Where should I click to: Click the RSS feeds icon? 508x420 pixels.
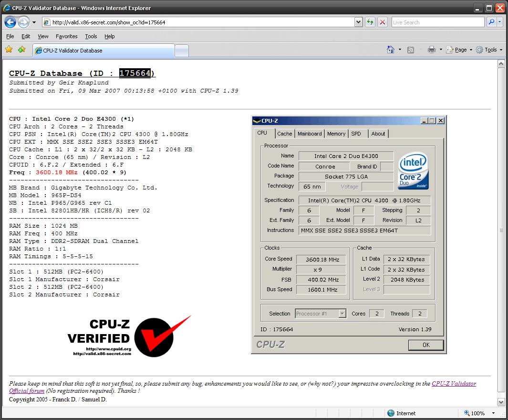411,50
